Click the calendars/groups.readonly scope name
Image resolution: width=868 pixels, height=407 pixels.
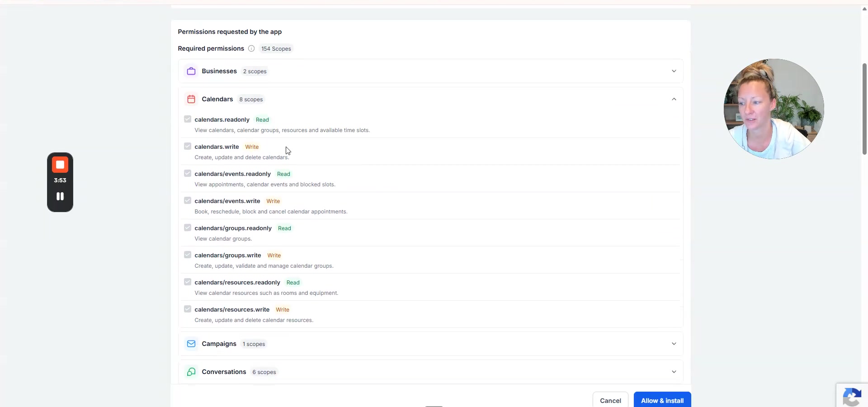pyautogui.click(x=233, y=228)
